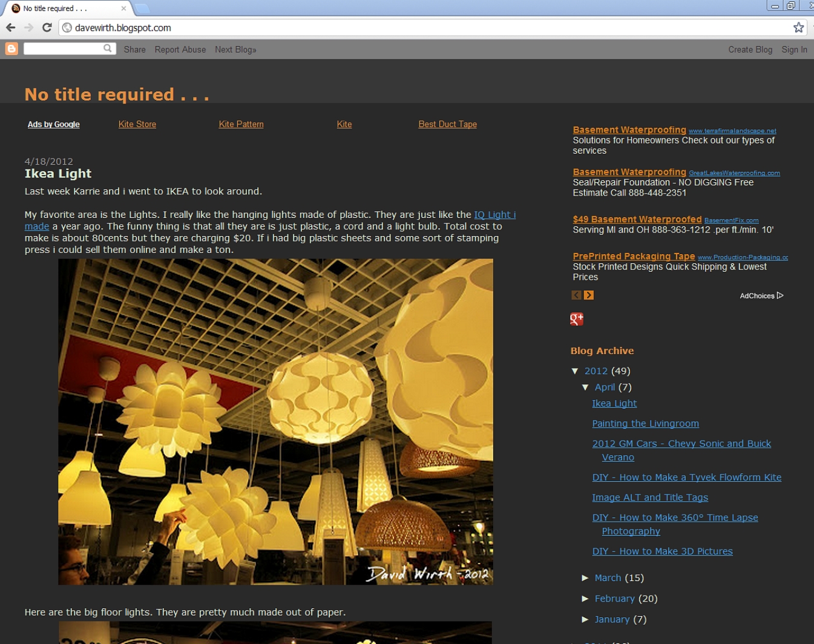
Task: Click the orange Blogger logo icon
Action: click(x=11, y=48)
